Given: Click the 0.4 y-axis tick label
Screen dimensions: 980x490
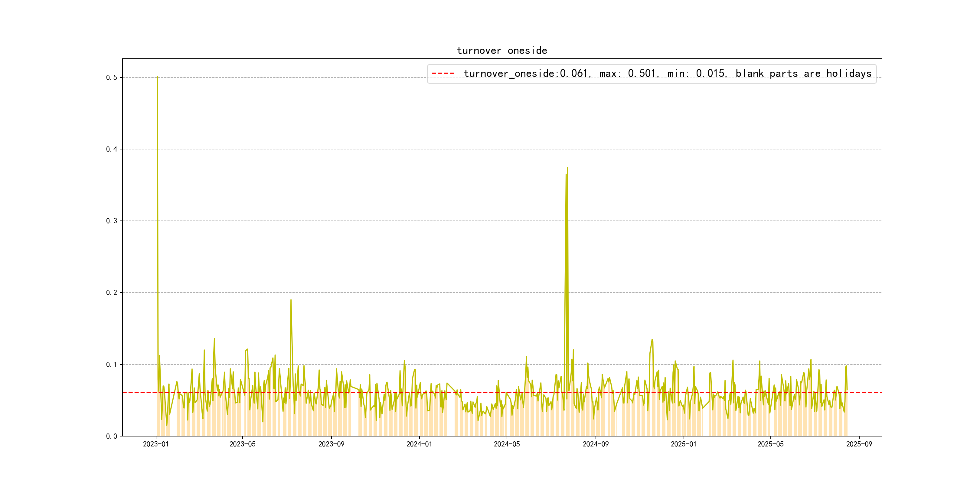Looking at the screenshot, I should 112,149.
